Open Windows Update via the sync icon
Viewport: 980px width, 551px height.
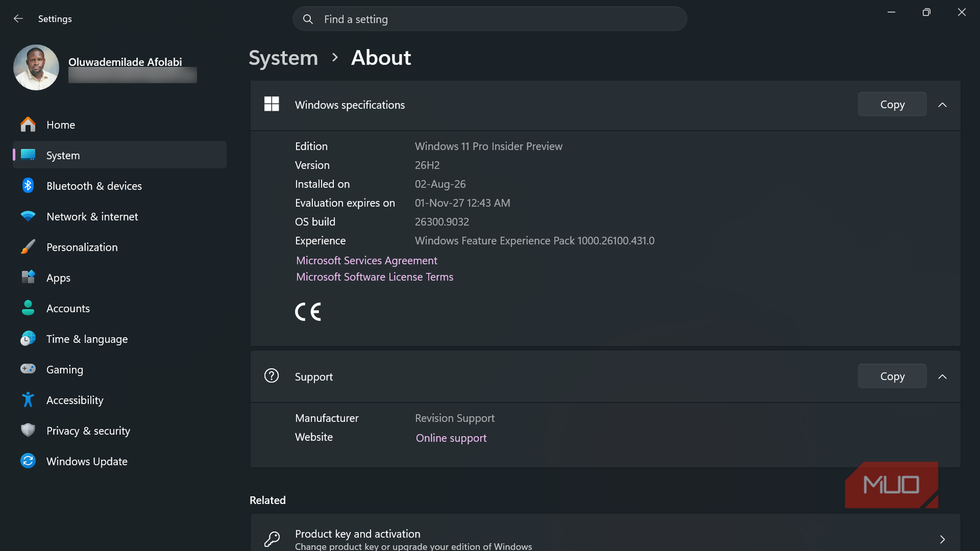(28, 461)
